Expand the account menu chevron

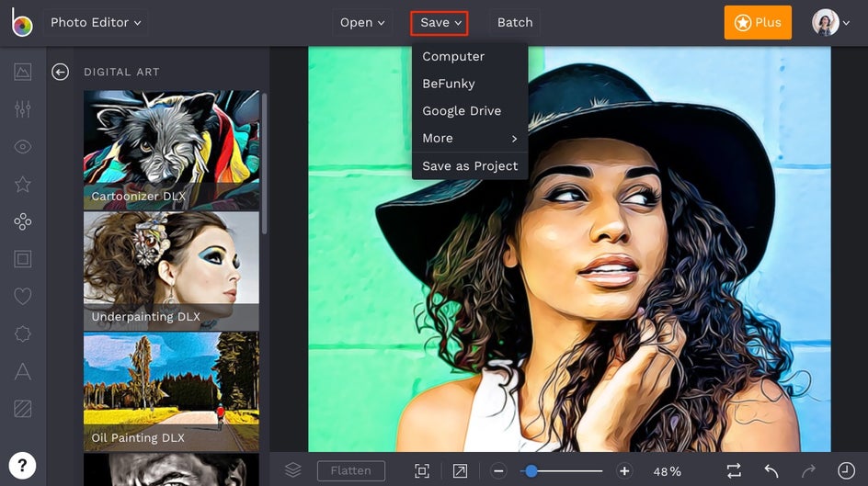point(847,23)
